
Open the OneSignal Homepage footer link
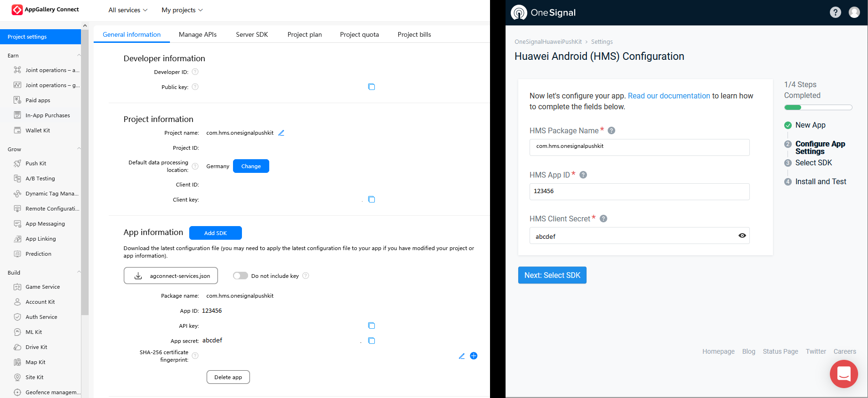tap(718, 351)
